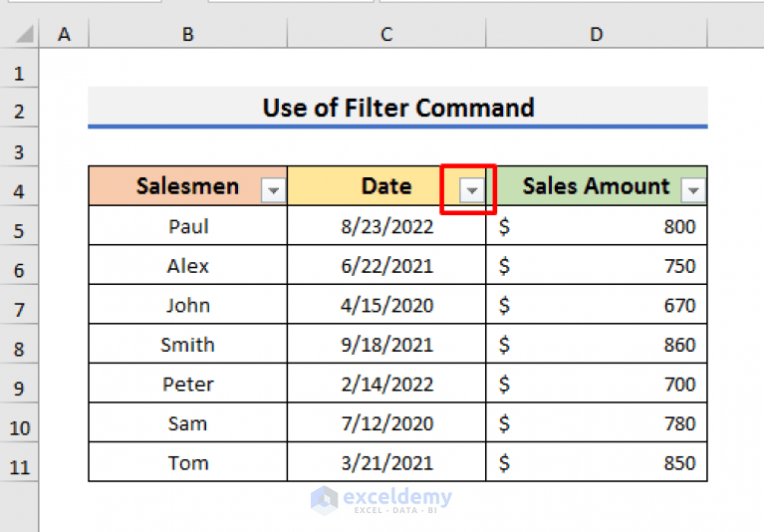Select the sales amount cell 750

(597, 265)
